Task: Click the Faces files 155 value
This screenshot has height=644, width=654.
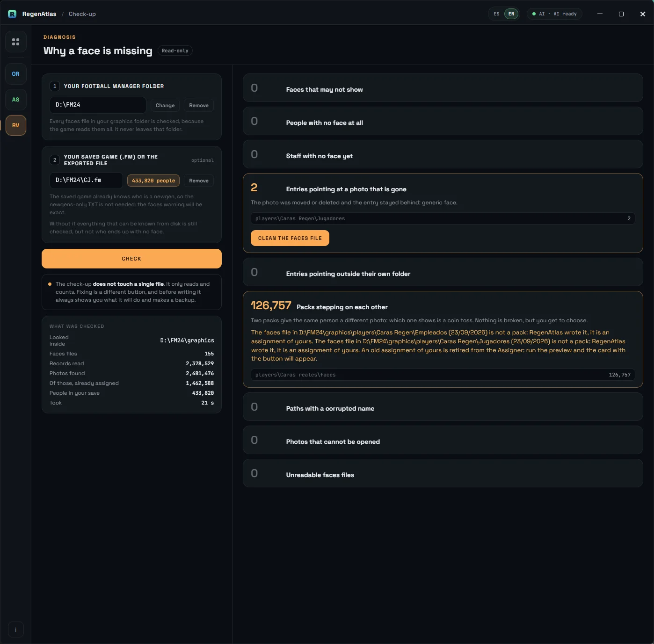Action: pos(209,354)
